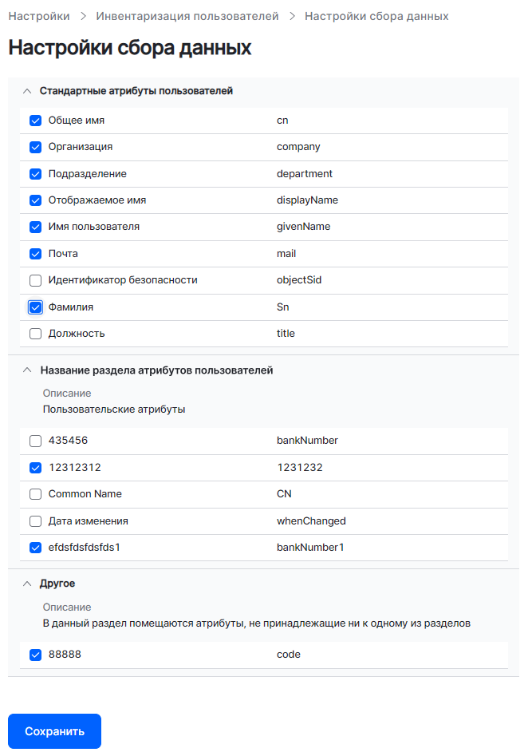
Task: Uncheck the "Фамилия" checkbox
Action: pyautogui.click(x=35, y=307)
